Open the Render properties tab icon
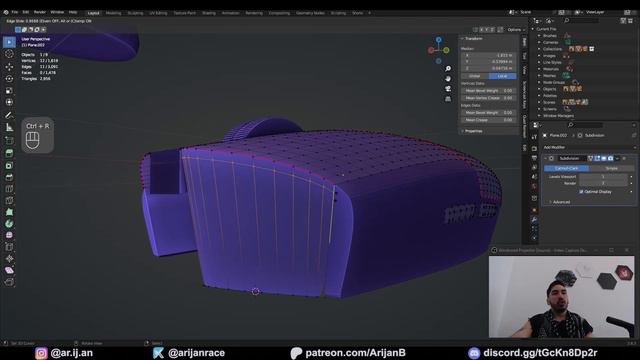 tap(534, 148)
